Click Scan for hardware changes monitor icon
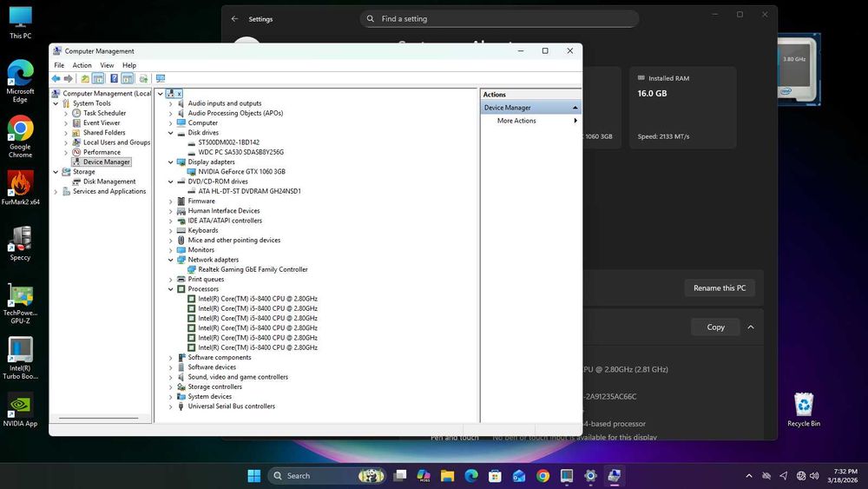 (x=161, y=79)
